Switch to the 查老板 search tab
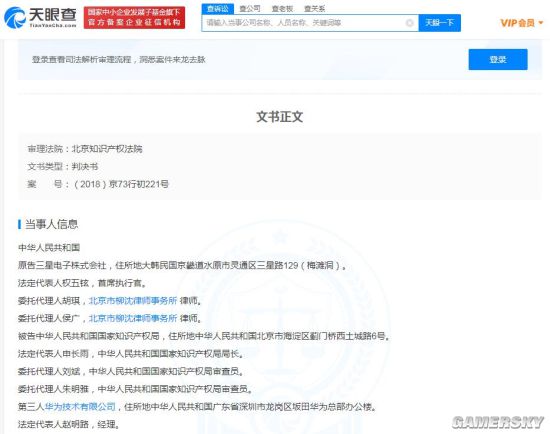 click(x=282, y=9)
